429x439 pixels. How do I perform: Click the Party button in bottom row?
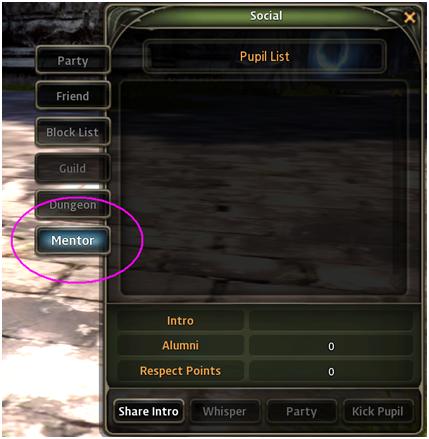(301, 411)
